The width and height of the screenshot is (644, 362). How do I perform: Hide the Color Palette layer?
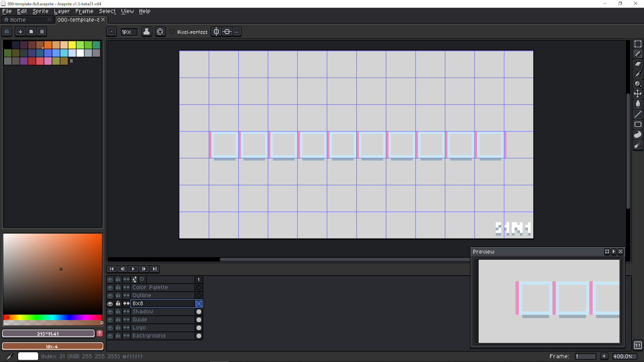pyautogui.click(x=110, y=288)
